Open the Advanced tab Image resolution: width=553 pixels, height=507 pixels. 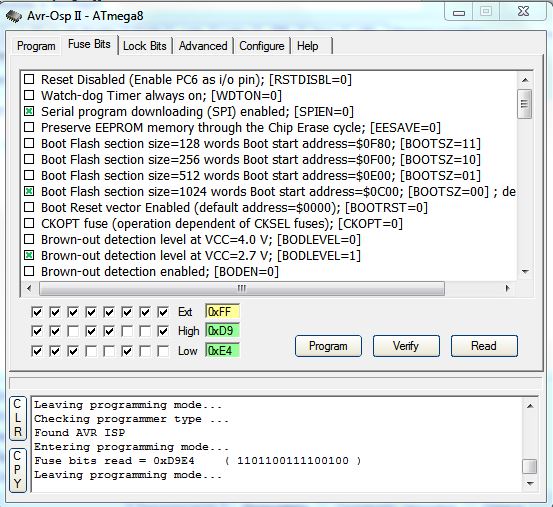(x=203, y=46)
